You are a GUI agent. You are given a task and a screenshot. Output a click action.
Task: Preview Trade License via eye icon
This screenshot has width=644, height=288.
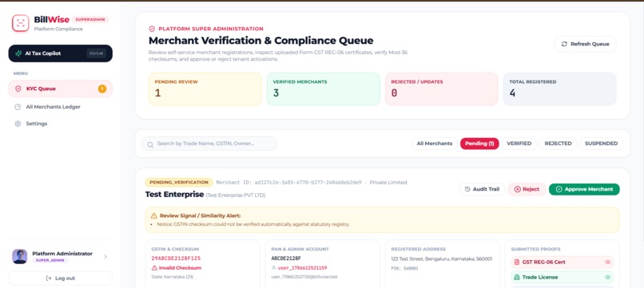[x=608, y=278]
